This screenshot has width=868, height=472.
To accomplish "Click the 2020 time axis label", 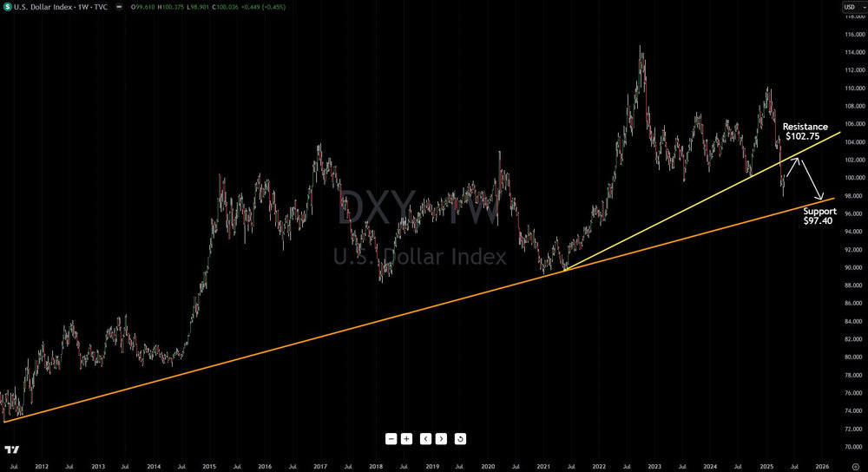I will pyautogui.click(x=488, y=467).
